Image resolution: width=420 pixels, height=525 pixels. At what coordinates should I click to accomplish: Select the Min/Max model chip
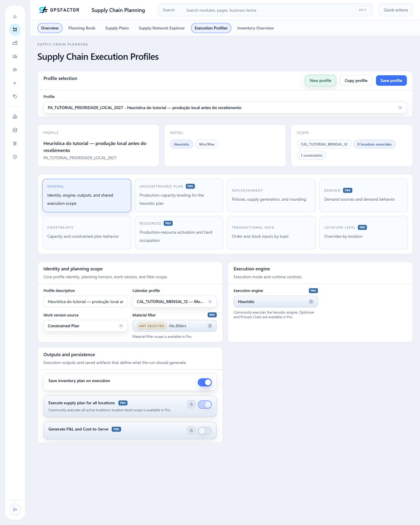(x=207, y=144)
